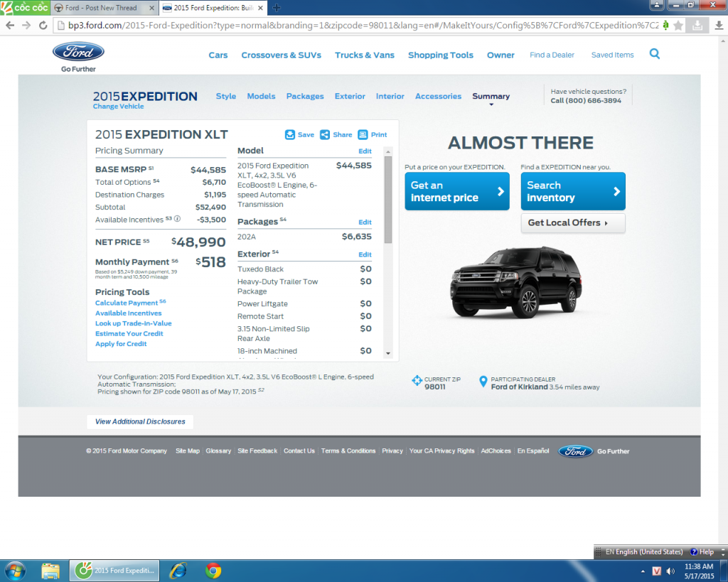Viewport: 728px width, 582px height.
Task: Click Look up Trade-In-Value
Action: coord(133,323)
